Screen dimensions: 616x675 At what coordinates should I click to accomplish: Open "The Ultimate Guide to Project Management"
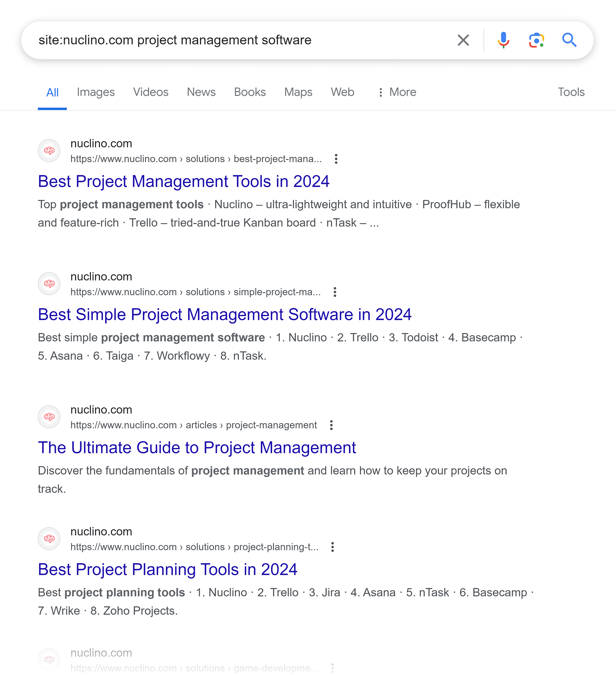point(197,447)
